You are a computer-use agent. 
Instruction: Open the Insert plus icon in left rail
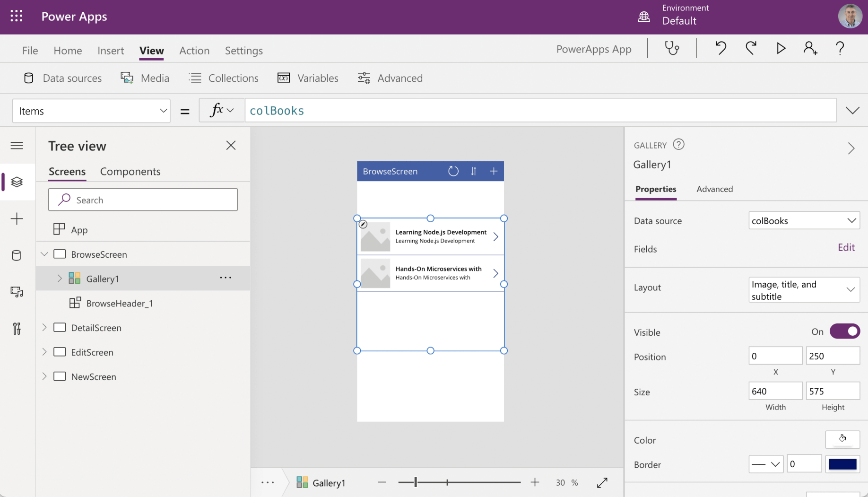[x=17, y=218]
